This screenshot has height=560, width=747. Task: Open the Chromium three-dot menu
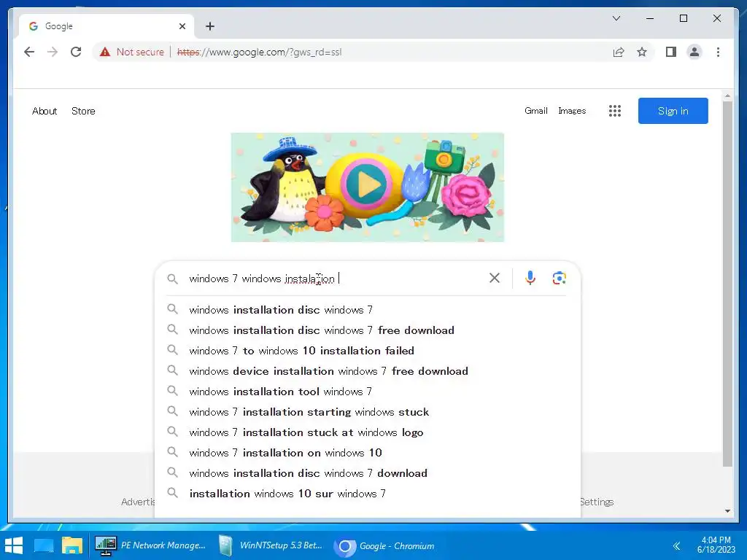(718, 52)
